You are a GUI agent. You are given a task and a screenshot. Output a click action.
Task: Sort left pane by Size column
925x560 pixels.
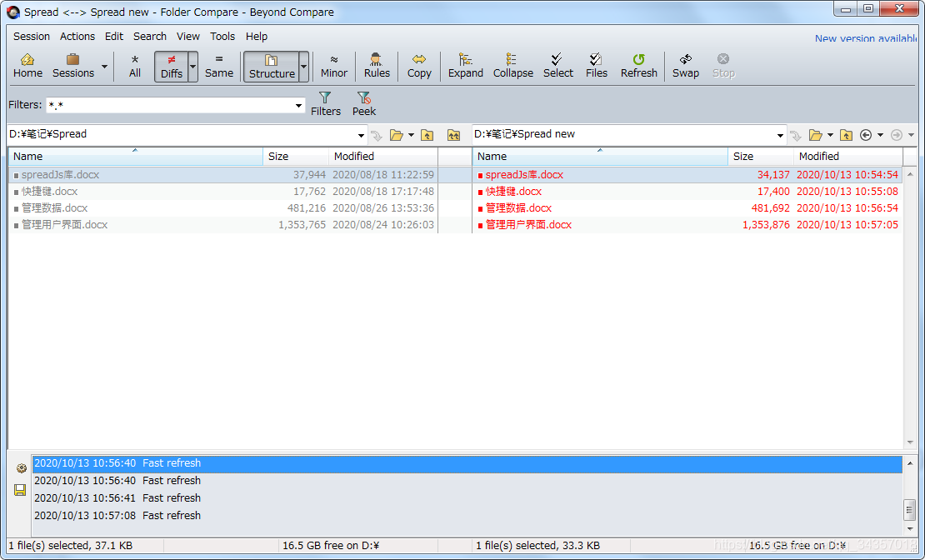(296, 157)
